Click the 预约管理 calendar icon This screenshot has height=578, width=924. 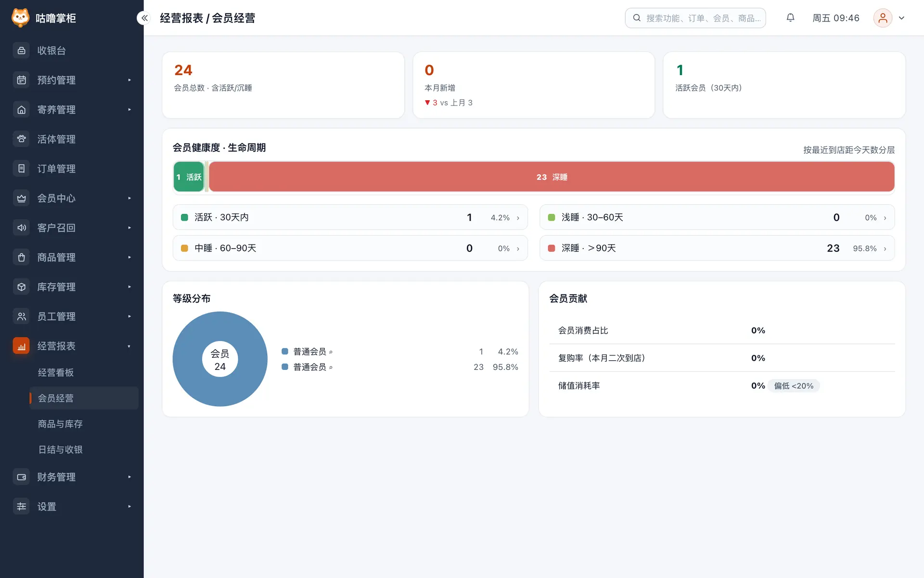click(x=21, y=80)
